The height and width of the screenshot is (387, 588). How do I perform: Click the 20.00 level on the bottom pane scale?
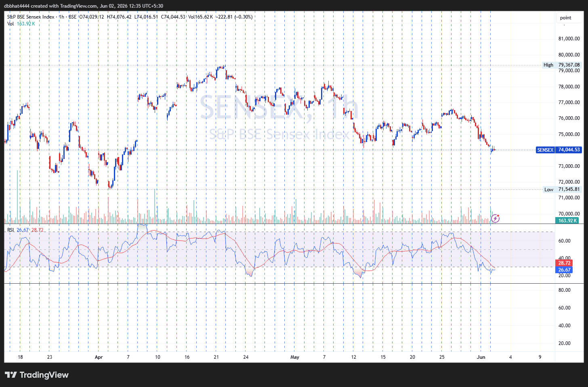pos(564,343)
